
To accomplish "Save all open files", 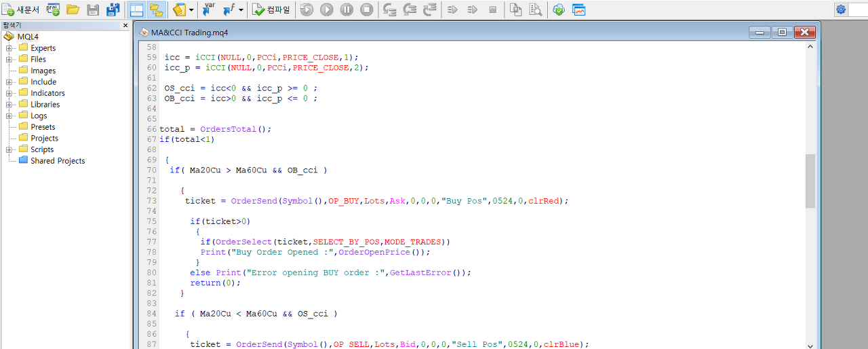I will 113,10.
